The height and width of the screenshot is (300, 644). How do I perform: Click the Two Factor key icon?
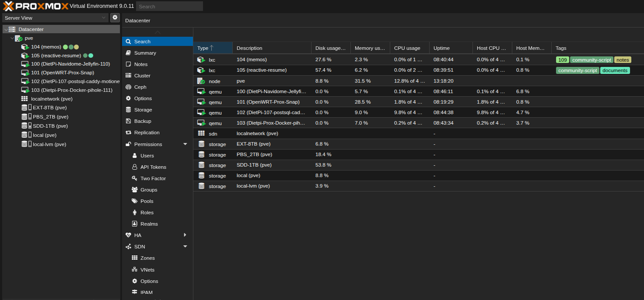pyautogui.click(x=135, y=178)
